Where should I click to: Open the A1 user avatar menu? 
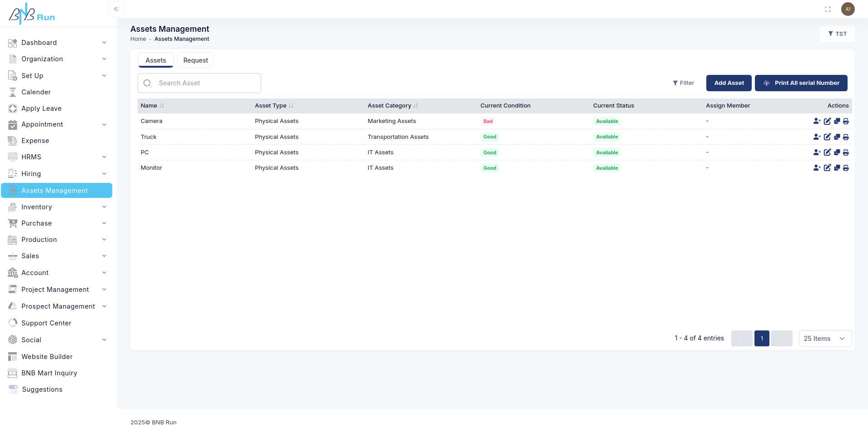pyautogui.click(x=848, y=9)
